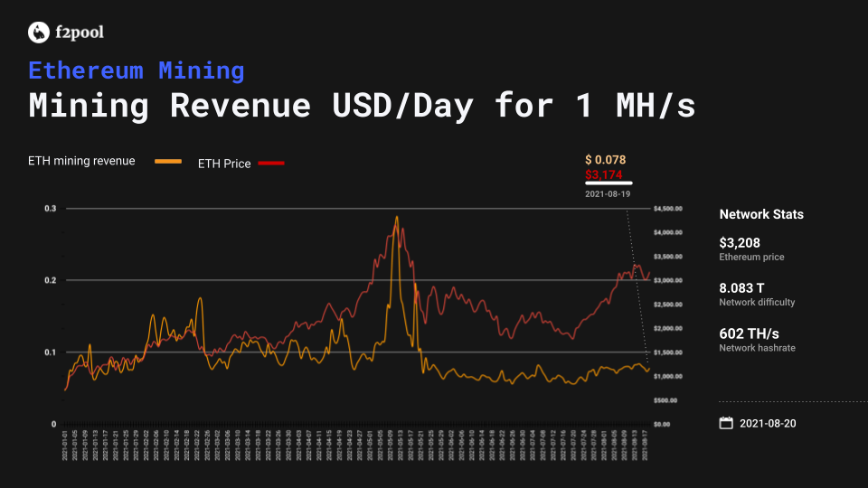The image size is (868, 488).
Task: Click the 2021-01-01 x-axis date label
Action: tap(65, 446)
